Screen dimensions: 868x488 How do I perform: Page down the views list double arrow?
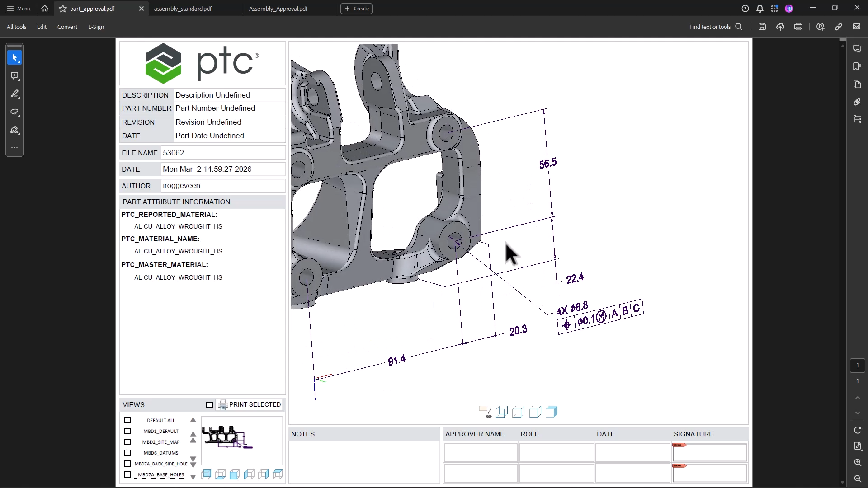193,462
